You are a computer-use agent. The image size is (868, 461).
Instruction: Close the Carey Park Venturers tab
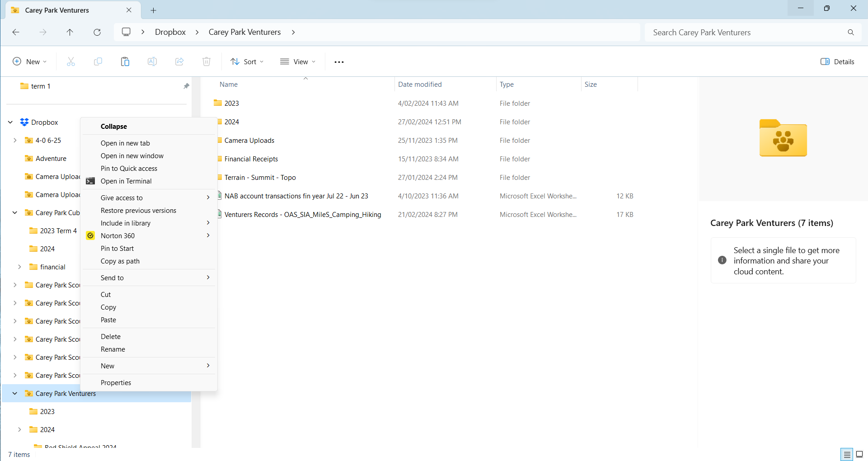tap(129, 10)
